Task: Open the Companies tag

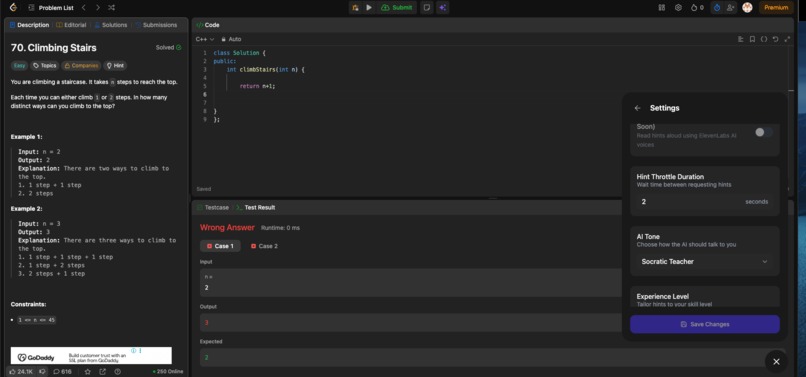Action: (x=81, y=66)
